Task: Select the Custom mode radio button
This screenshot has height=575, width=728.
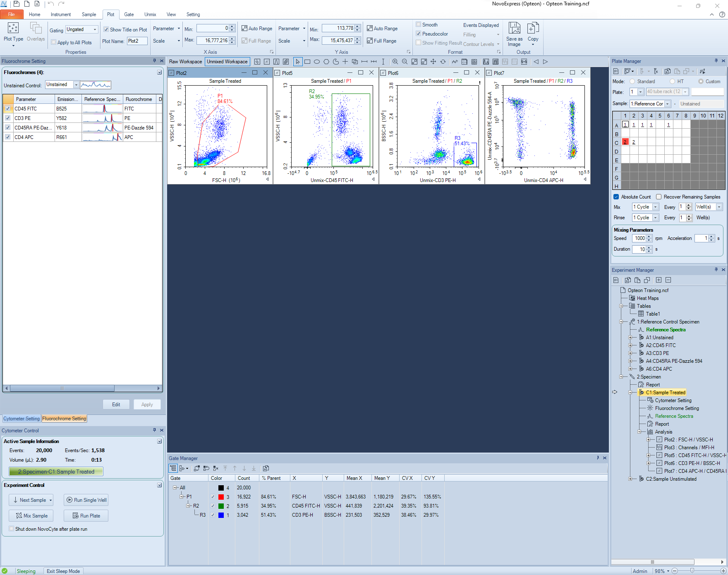Action: click(701, 81)
